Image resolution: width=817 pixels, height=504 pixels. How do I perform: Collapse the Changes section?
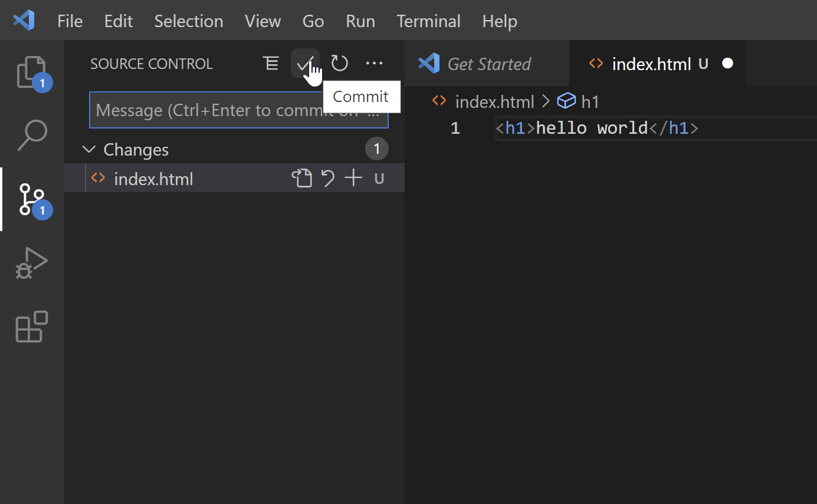(x=89, y=150)
